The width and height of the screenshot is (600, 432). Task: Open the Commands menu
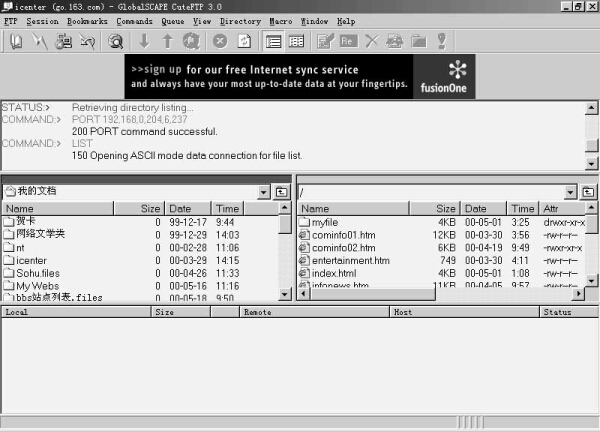(134, 21)
